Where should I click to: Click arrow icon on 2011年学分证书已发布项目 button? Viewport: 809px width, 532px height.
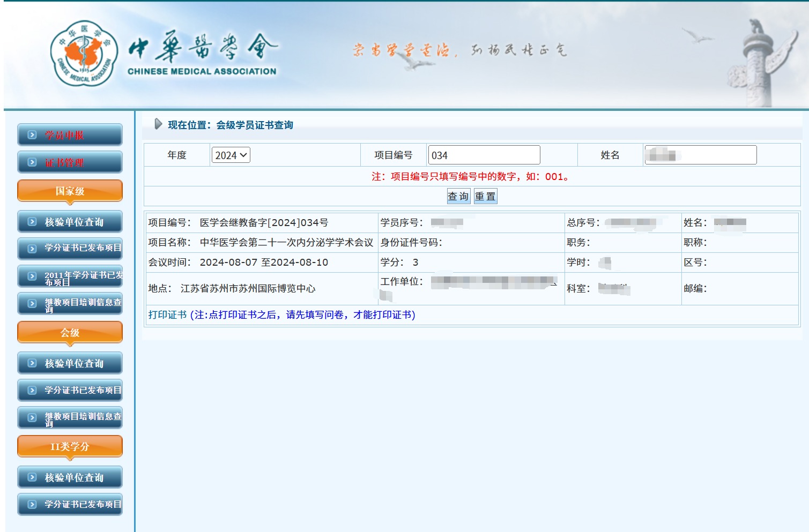32,276
